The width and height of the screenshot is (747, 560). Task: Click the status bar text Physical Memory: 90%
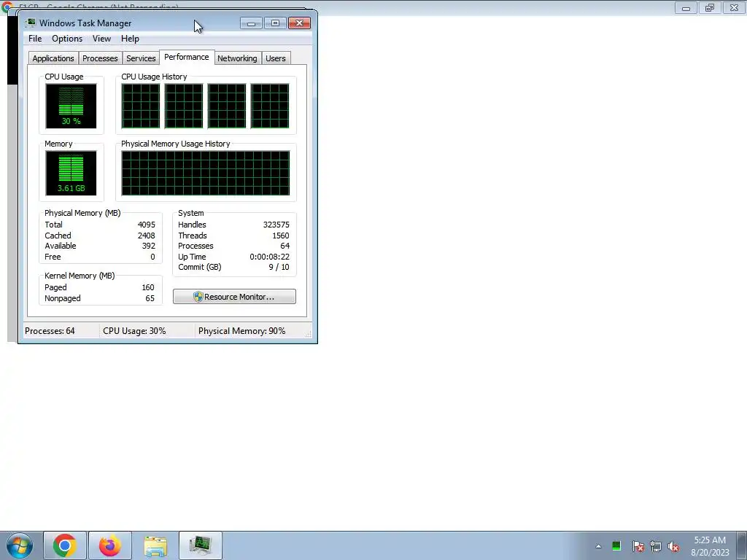pyautogui.click(x=242, y=331)
